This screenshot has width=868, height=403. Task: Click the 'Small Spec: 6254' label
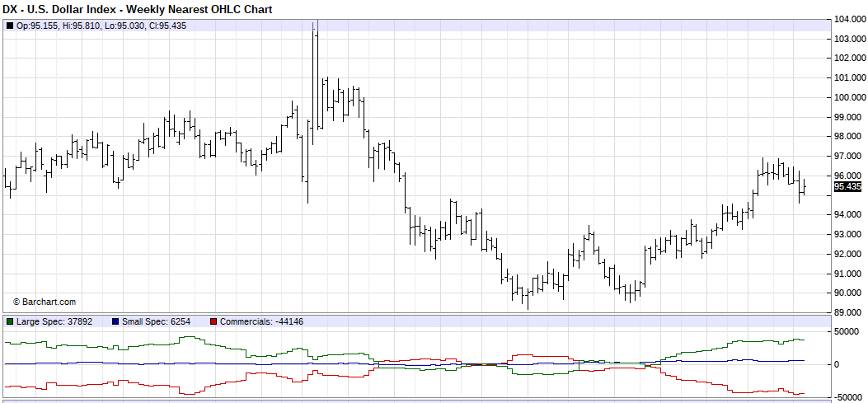coord(157,321)
